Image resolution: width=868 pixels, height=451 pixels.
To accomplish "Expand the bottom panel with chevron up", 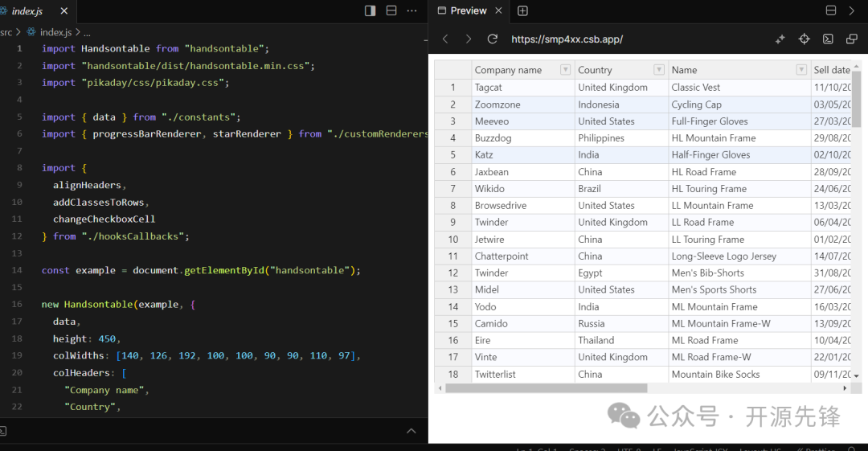I will point(411,431).
